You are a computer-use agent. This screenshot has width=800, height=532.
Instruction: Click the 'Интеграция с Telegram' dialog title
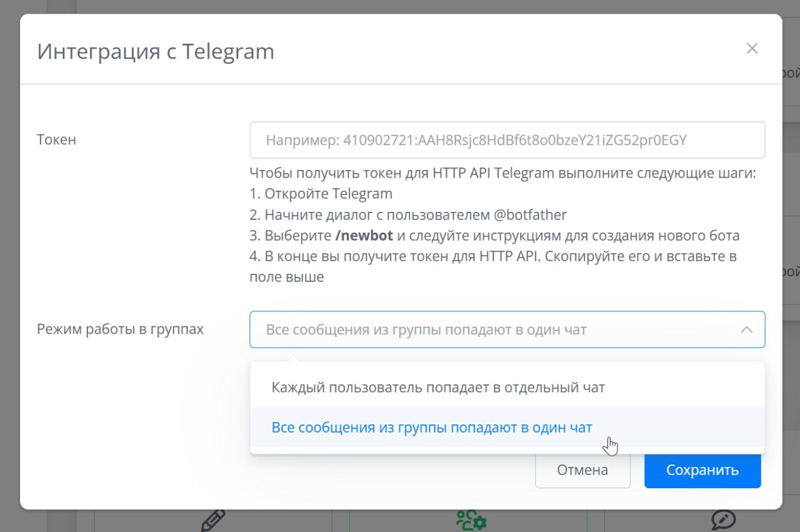coord(156,51)
